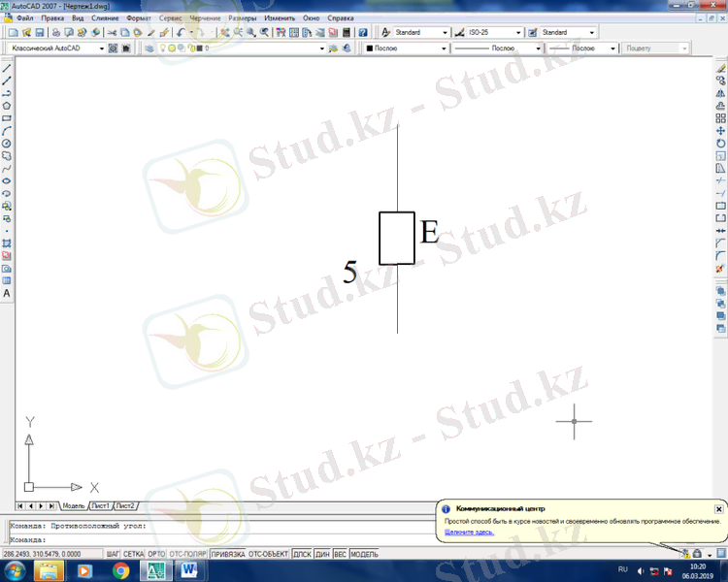
Task: Open the undo history dropdown arrow
Action: 191,32
